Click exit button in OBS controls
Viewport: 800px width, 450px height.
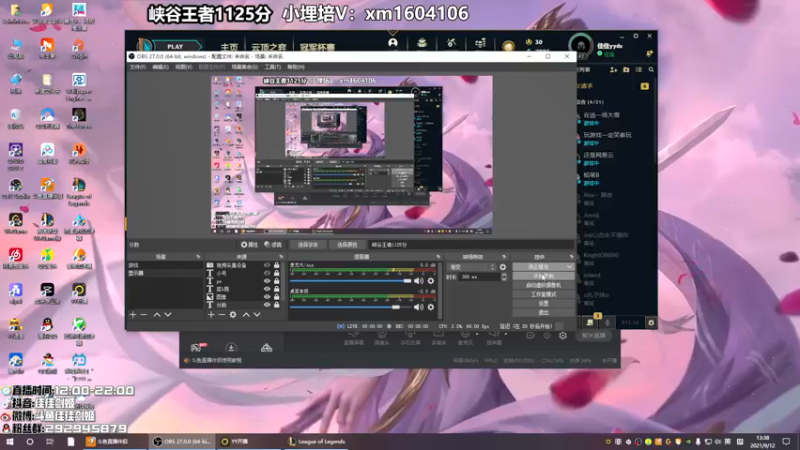pos(543,312)
